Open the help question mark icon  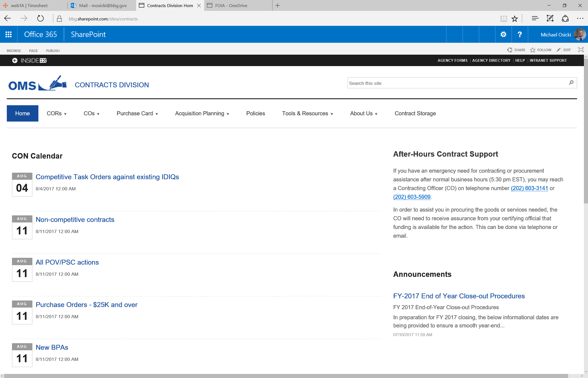coord(520,35)
